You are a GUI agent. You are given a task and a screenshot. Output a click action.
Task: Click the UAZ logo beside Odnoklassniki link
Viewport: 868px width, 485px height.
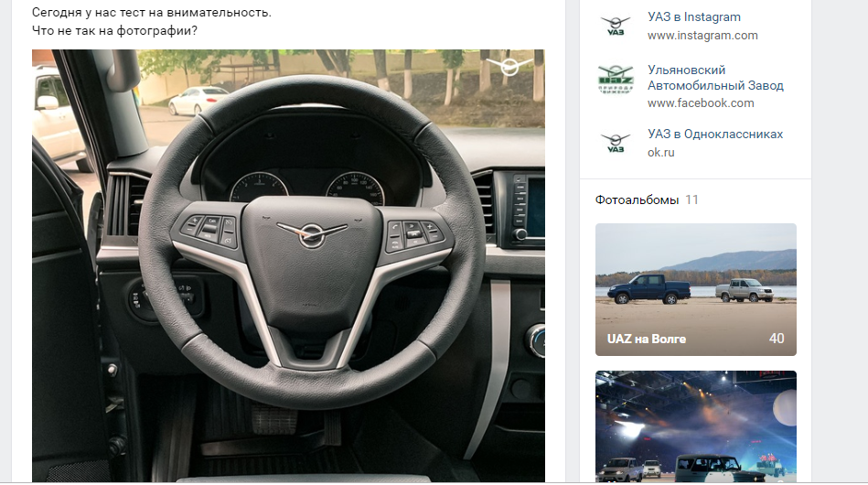616,143
